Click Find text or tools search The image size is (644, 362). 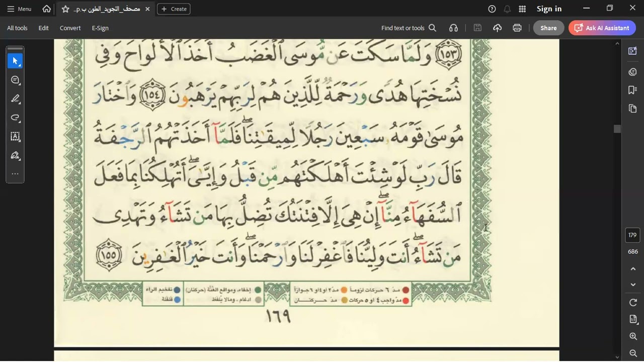pyautogui.click(x=409, y=28)
